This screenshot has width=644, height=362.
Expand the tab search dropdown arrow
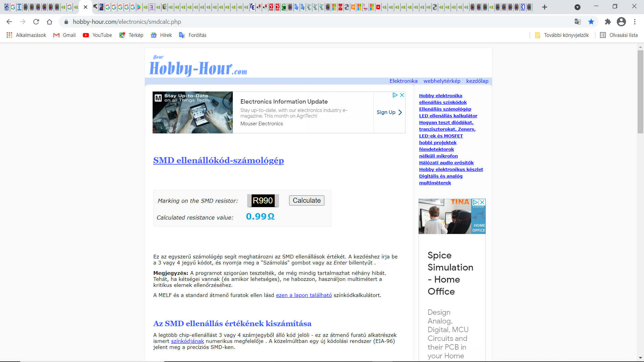[x=577, y=7]
